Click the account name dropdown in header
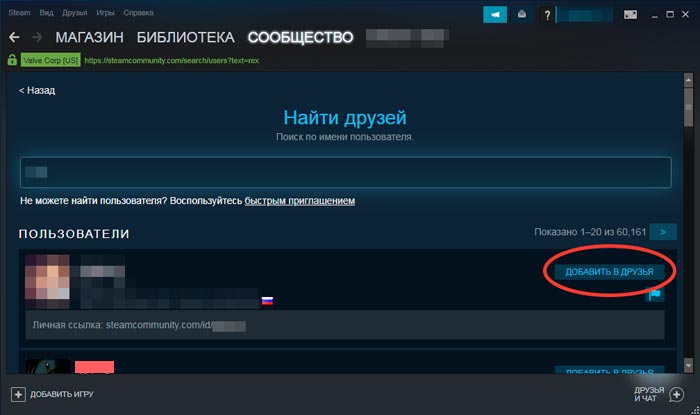700x415 pixels. coord(585,15)
